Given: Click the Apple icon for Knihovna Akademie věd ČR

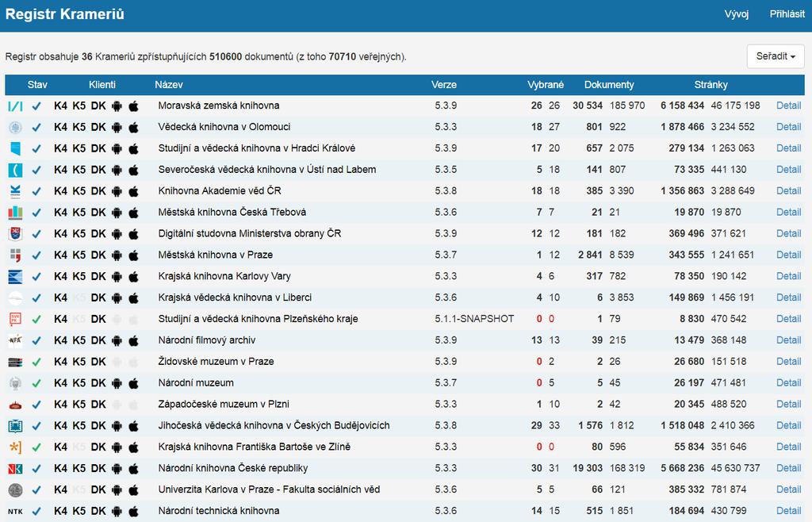Looking at the screenshot, I should coord(133,191).
